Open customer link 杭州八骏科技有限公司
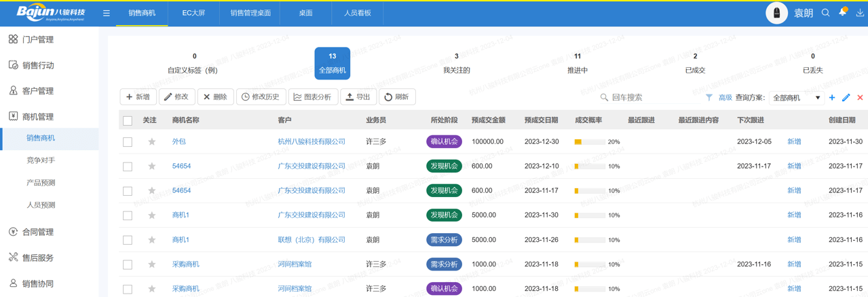The width and height of the screenshot is (868, 297). tap(312, 142)
